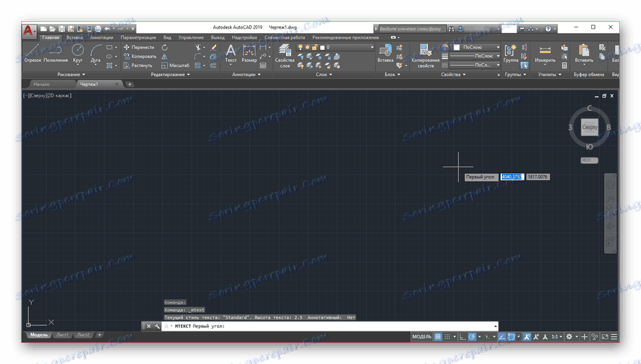Screen dimensions: 641x364
Task: Open Свойства слоя layer properties
Action: (x=285, y=56)
